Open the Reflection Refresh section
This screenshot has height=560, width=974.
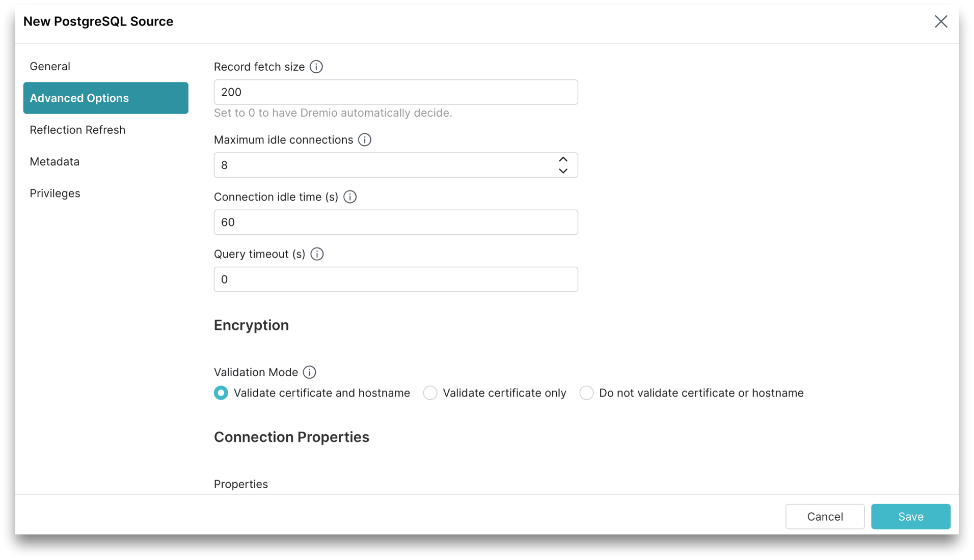[x=77, y=130]
